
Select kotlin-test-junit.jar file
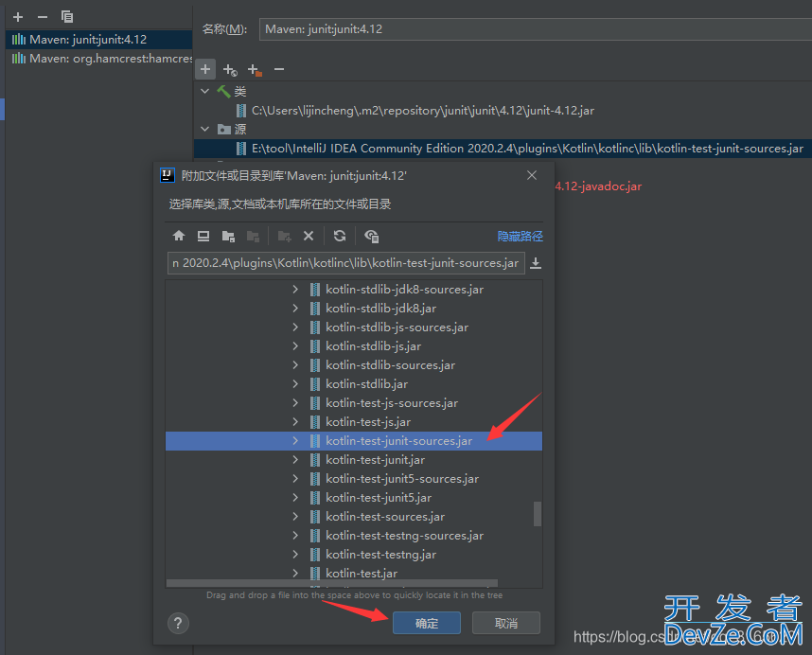pos(376,460)
